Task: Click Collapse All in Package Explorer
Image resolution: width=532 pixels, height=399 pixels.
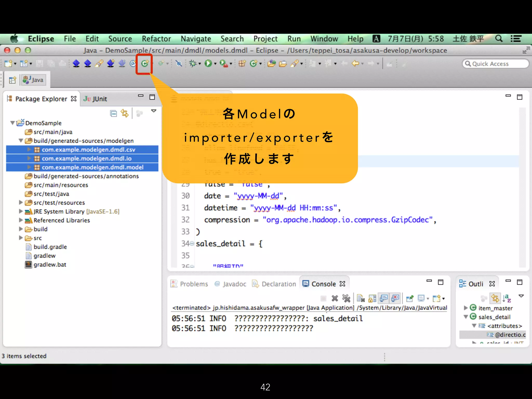Action: coord(113,114)
